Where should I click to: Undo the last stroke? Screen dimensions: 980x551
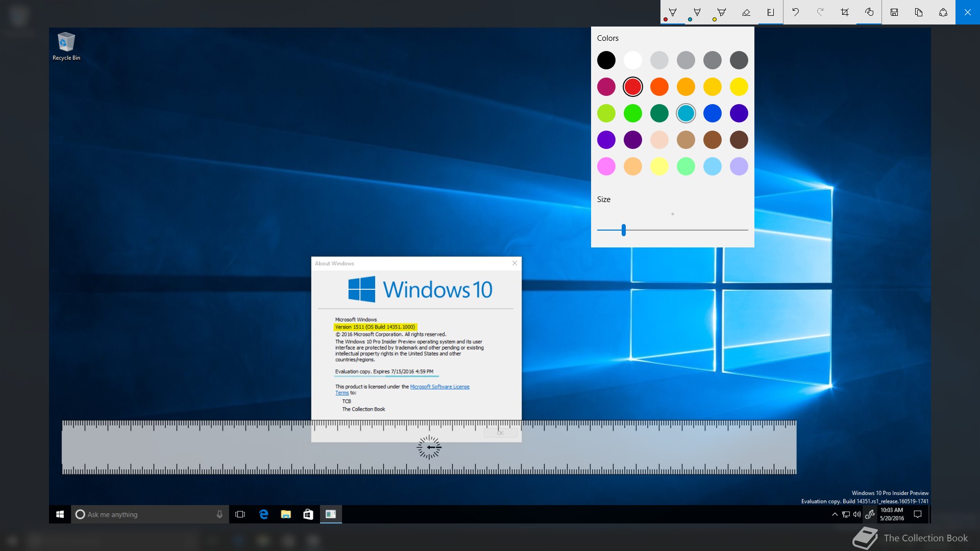pyautogui.click(x=796, y=12)
